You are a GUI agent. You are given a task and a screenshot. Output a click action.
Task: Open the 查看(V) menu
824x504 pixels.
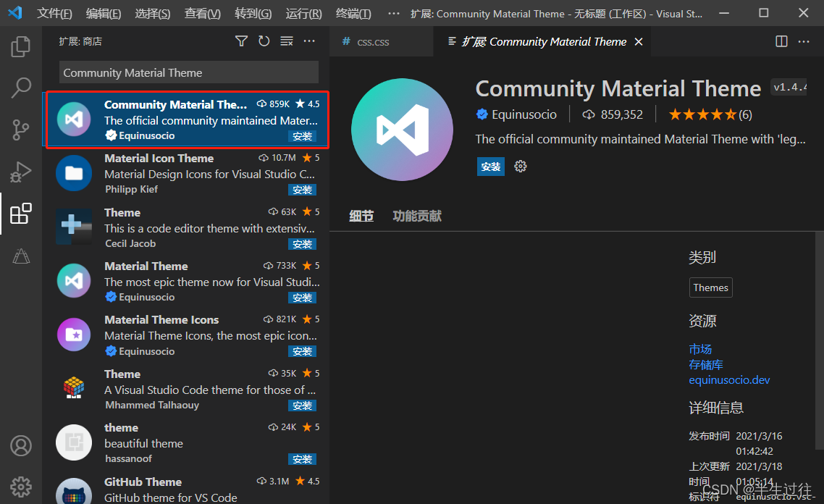(x=202, y=13)
